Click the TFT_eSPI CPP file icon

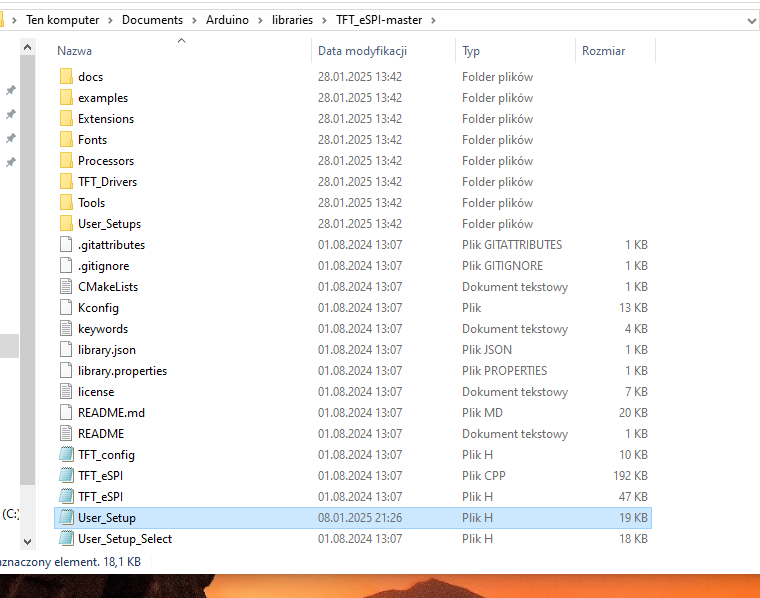[66, 475]
